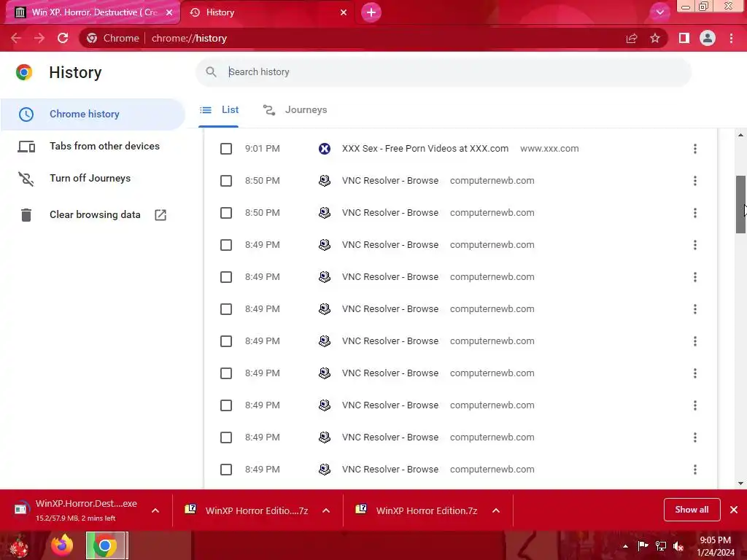Image resolution: width=747 pixels, height=560 pixels.
Task: Check the first 8:49 PM VNC Resolver entry
Action: [226, 245]
